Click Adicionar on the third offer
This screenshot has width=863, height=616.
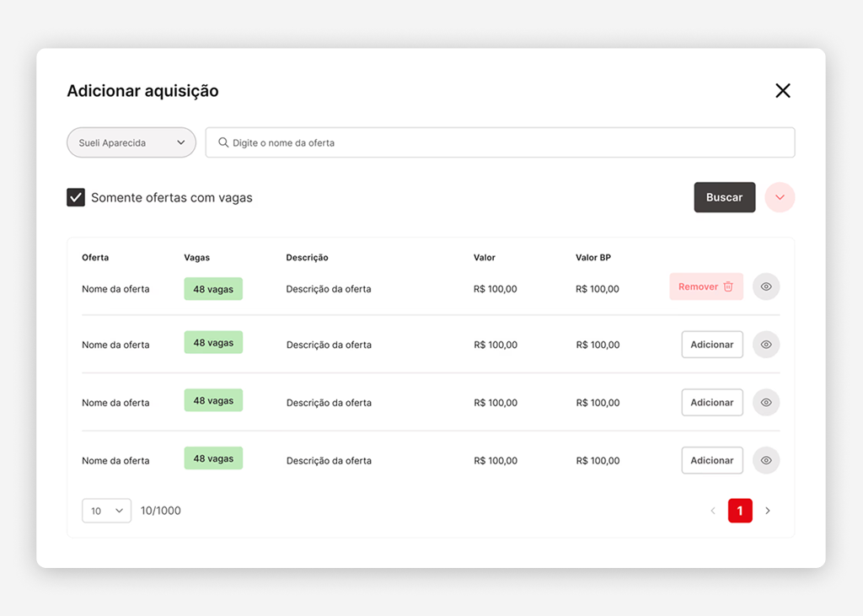click(x=712, y=403)
